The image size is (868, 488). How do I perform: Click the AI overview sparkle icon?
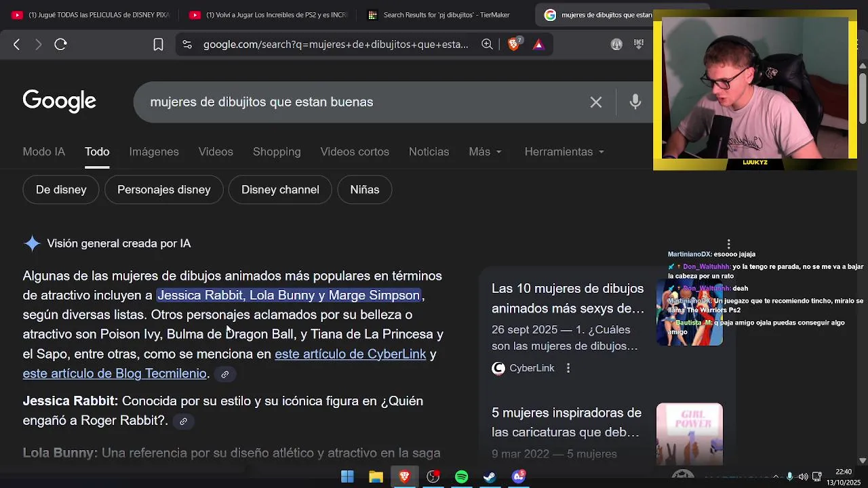pos(32,243)
